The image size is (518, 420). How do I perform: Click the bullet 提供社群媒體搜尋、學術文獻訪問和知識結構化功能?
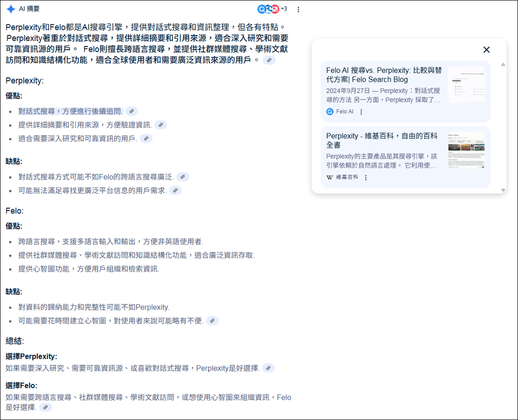(137, 255)
